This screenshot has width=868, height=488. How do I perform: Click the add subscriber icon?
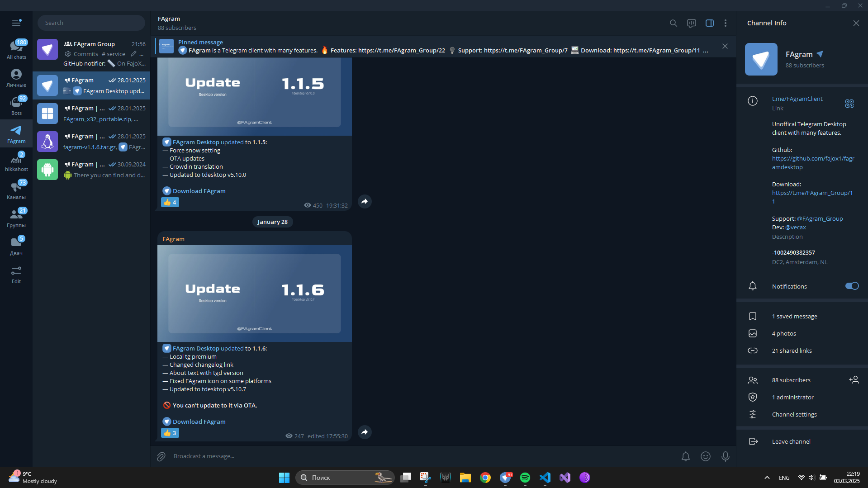pyautogui.click(x=854, y=380)
